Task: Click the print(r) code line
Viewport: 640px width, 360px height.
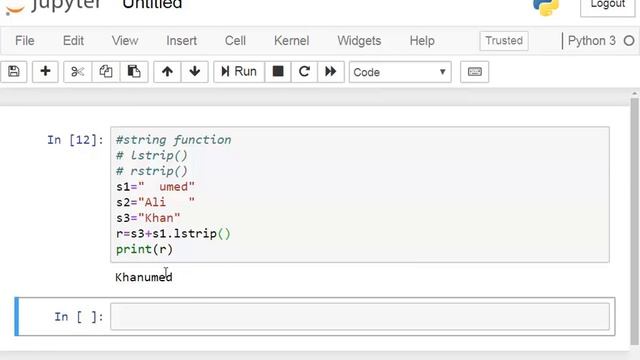Action: (144, 249)
